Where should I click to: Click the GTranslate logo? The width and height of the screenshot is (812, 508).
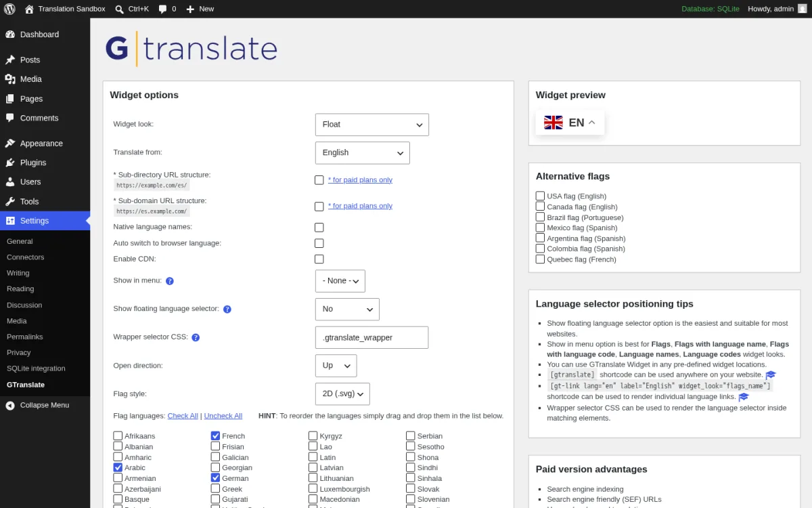coord(191,49)
